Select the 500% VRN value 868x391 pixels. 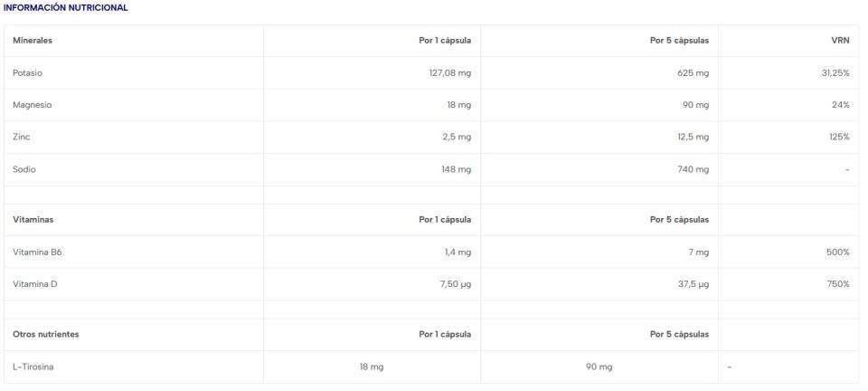(x=837, y=253)
